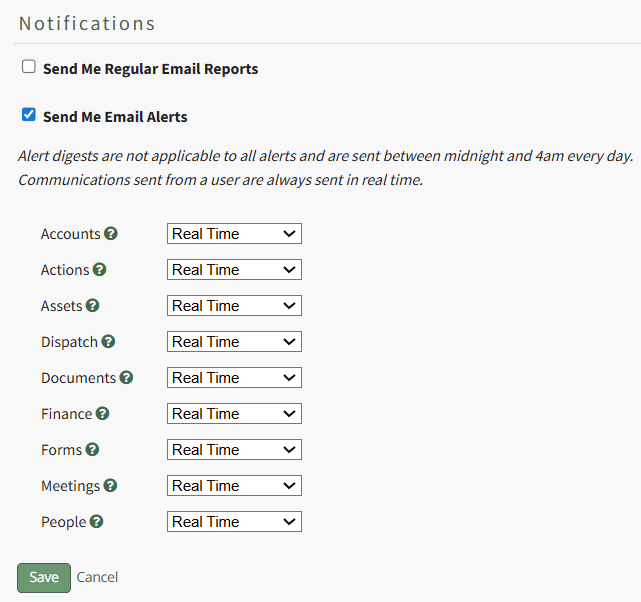Click the help icon next to Accounts
The image size is (641, 602).
click(x=111, y=234)
